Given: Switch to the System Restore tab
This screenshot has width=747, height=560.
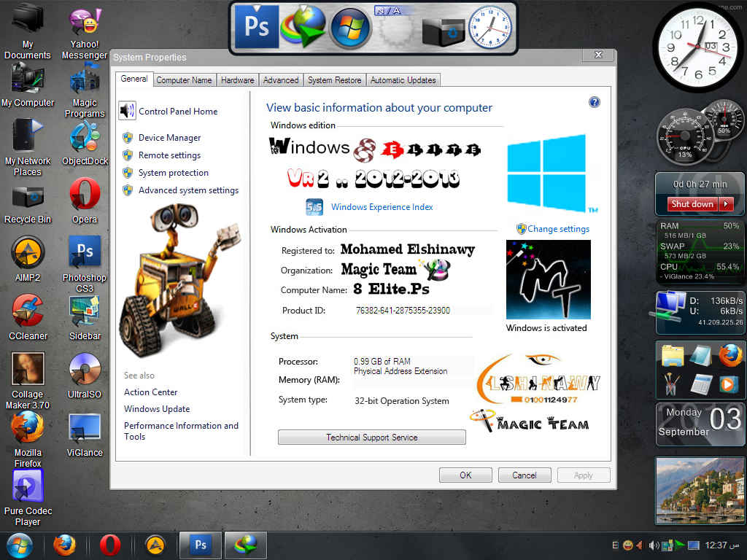Looking at the screenshot, I should point(334,80).
